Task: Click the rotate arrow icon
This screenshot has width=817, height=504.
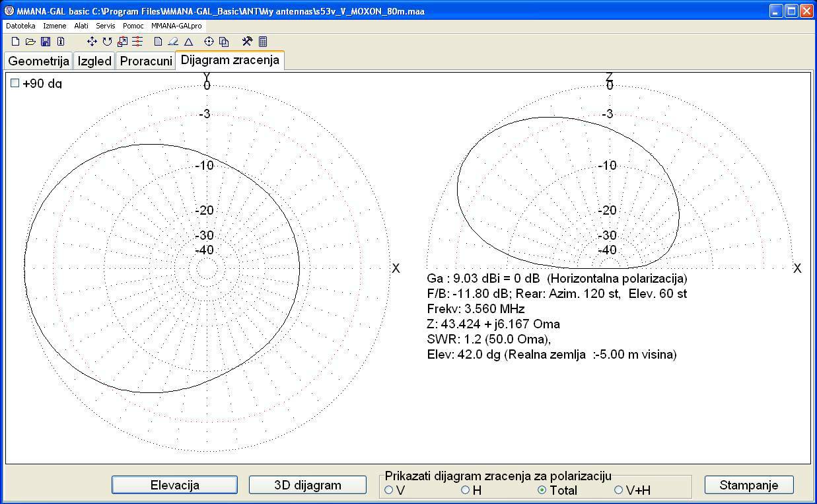Action: pyautogui.click(x=107, y=42)
